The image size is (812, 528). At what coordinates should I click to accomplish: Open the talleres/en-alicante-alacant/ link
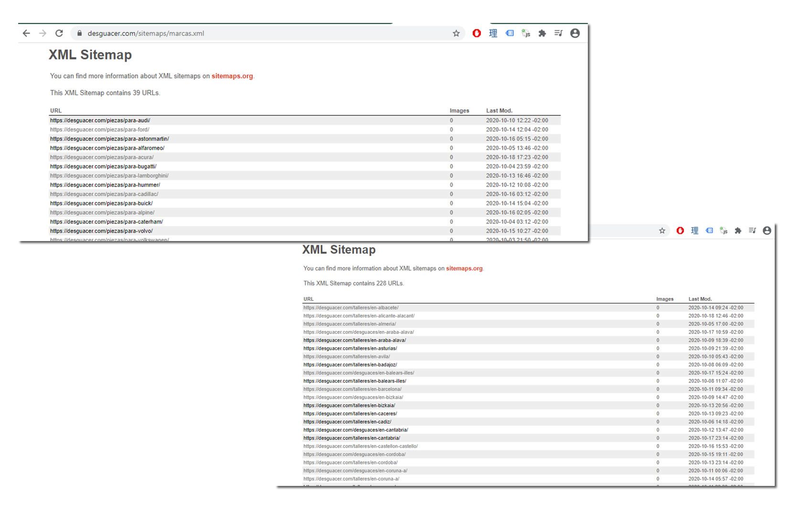click(359, 316)
